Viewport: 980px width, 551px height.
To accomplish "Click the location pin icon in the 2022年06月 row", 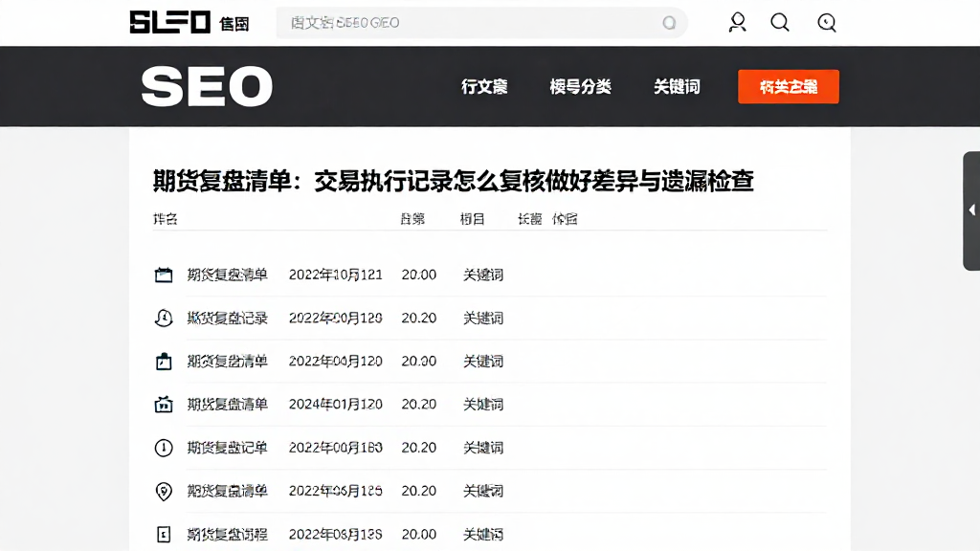I will tap(164, 491).
